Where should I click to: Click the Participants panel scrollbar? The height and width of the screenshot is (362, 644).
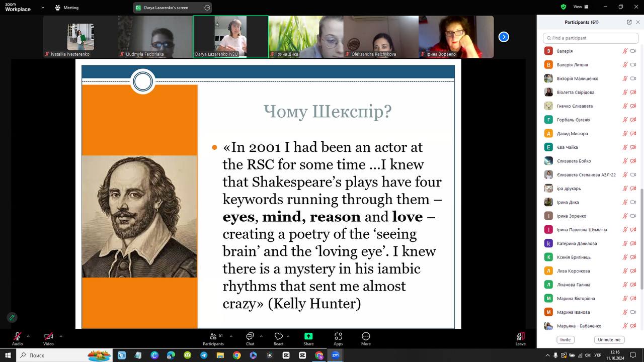pyautogui.click(x=641, y=239)
